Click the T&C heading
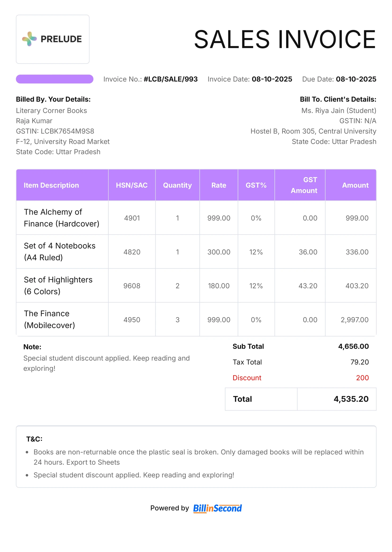Screen dimensions: 392x552 pyautogui.click(x=34, y=439)
